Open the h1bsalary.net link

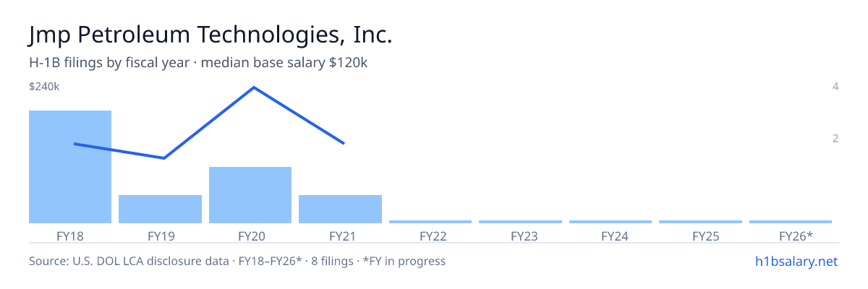(x=796, y=261)
